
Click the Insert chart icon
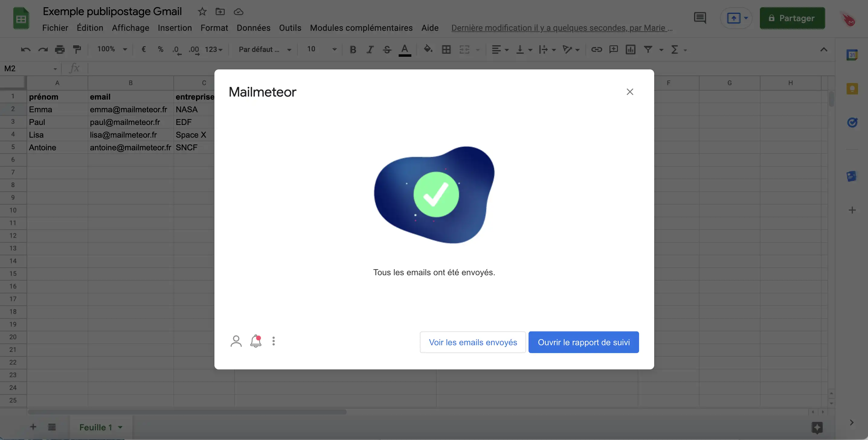pos(630,49)
